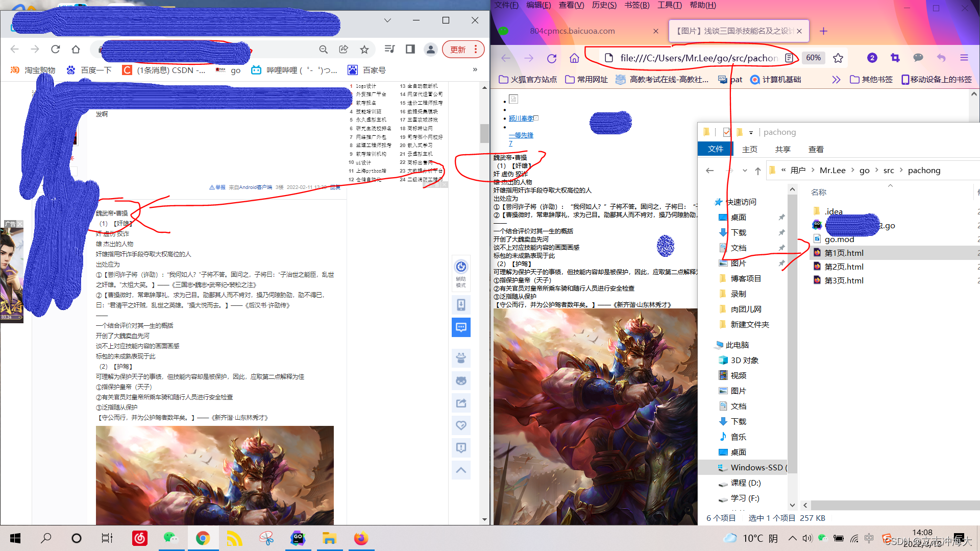The image size is (980, 551).
Task: Open Chrome profile avatar icon
Action: (430, 49)
